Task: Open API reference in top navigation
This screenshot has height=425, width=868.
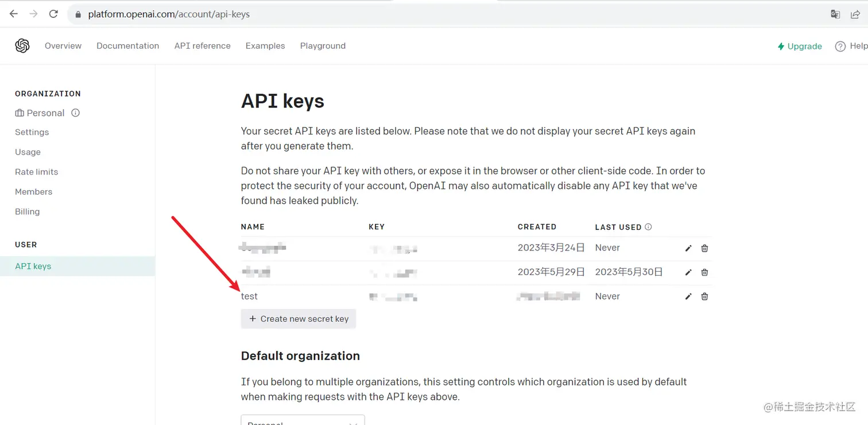Action: pyautogui.click(x=202, y=46)
